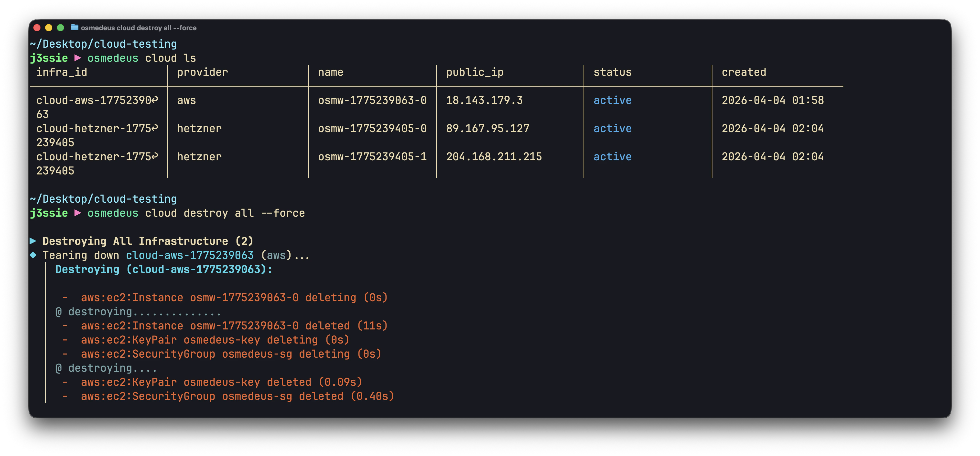Click the yellow minimize window button
The image size is (980, 456).
(49, 27)
